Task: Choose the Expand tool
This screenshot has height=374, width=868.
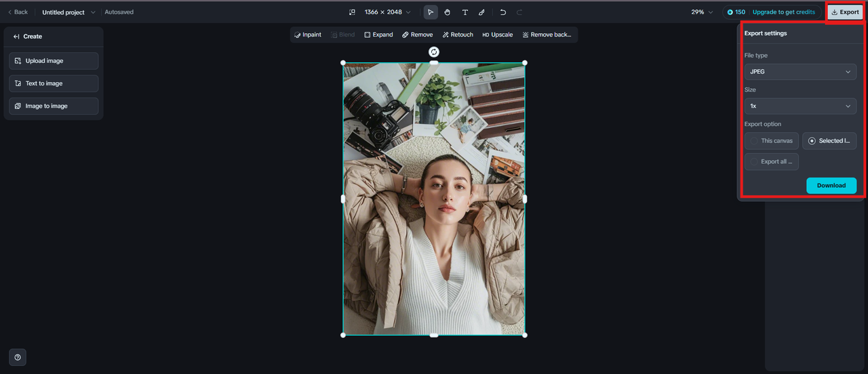Action: click(x=378, y=35)
